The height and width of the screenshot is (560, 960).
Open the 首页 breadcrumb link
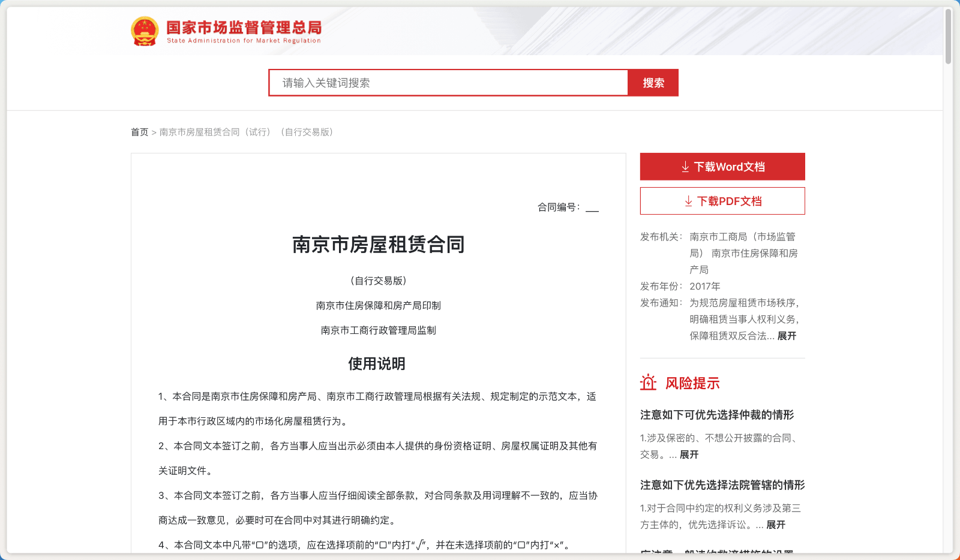(x=139, y=132)
